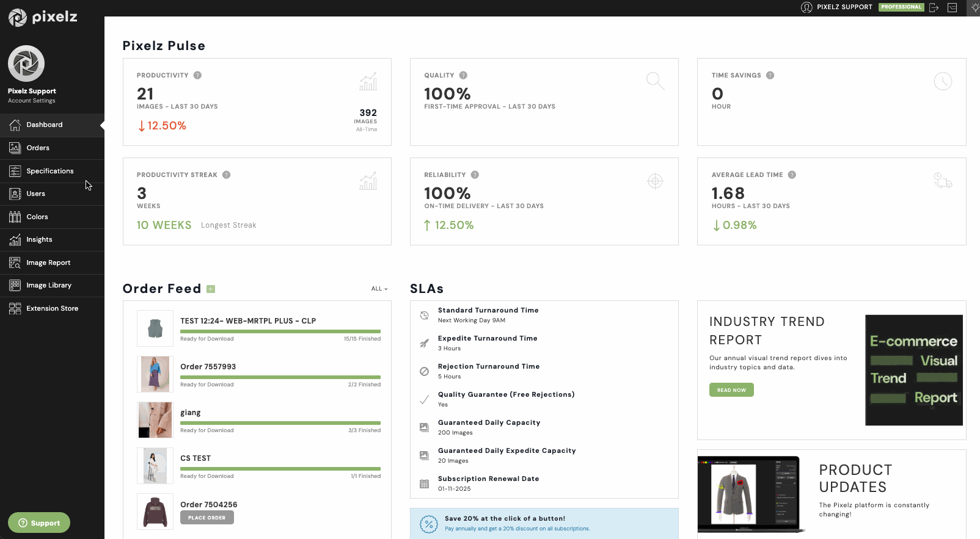Click the Order 7557993 title
Viewport: 980px width, 539px height.
pos(208,367)
